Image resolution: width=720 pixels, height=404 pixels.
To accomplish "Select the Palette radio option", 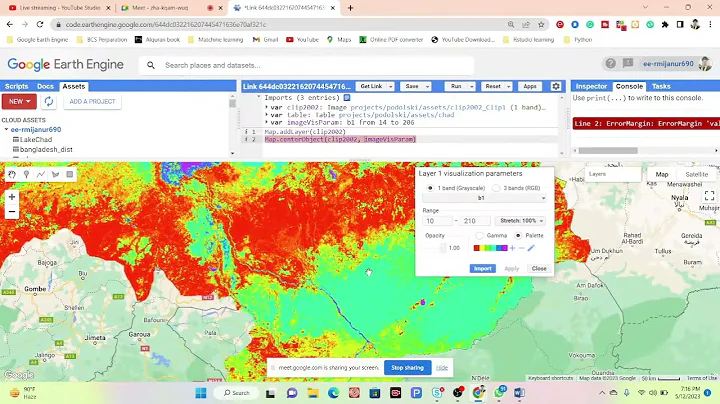I will (518, 236).
